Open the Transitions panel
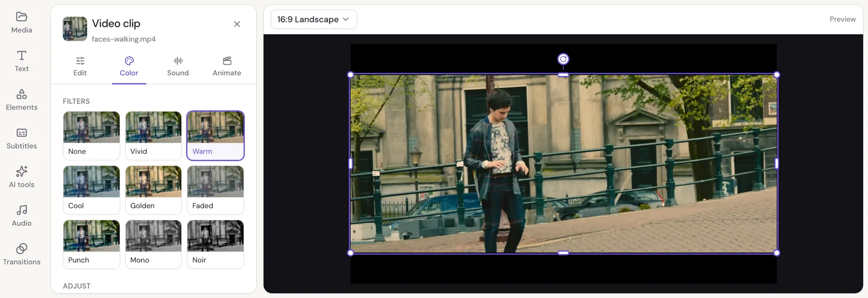Screen dimensions: 868x298 [x=22, y=255]
